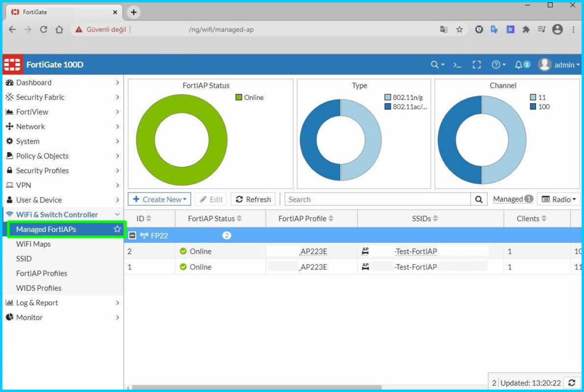Screen dimensions: 584x392
Task: Toggle fullscreen mode icon
Action: [x=476, y=65]
